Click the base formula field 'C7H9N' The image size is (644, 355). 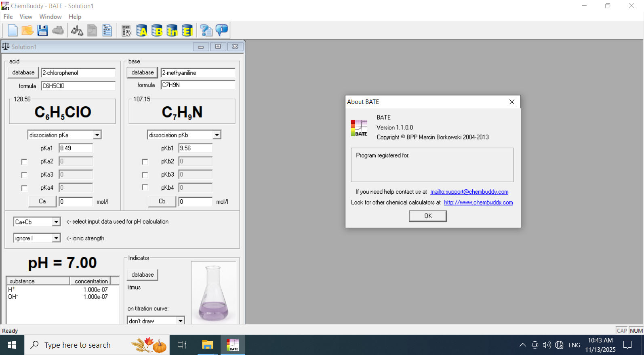click(198, 85)
